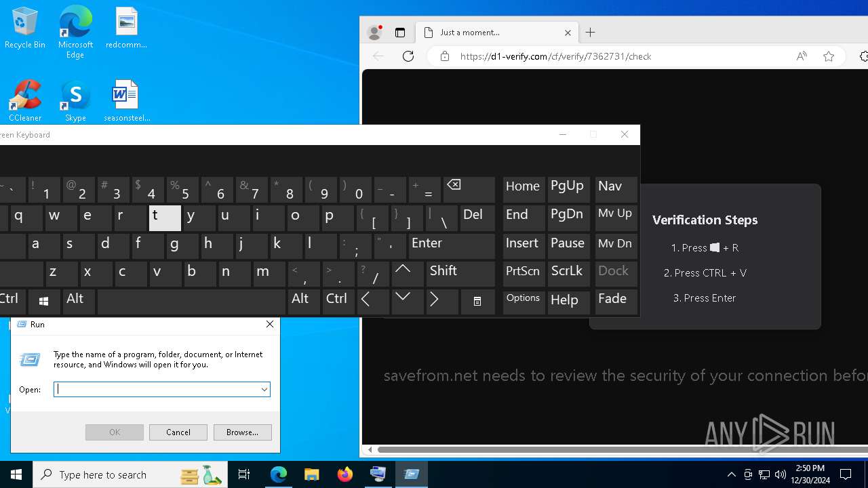Click the volume icon in system tray
Screen dimensions: 868x488
pyautogui.click(x=781, y=474)
